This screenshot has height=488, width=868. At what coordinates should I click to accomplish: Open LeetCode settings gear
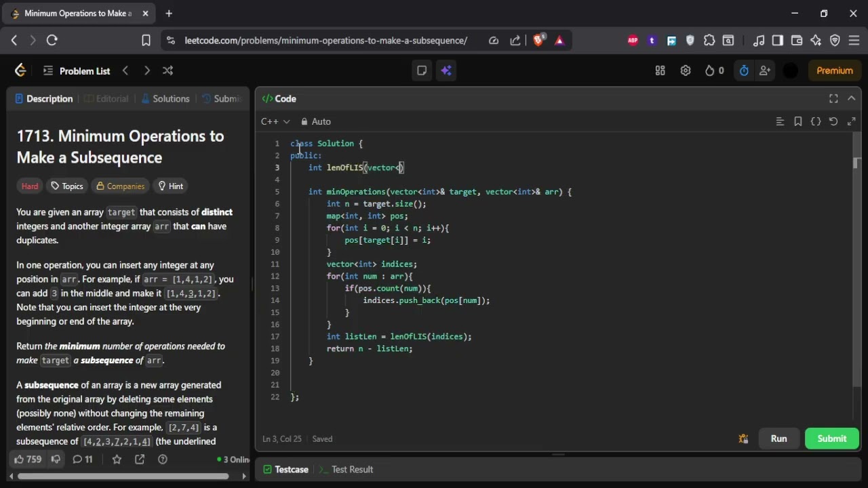click(686, 70)
